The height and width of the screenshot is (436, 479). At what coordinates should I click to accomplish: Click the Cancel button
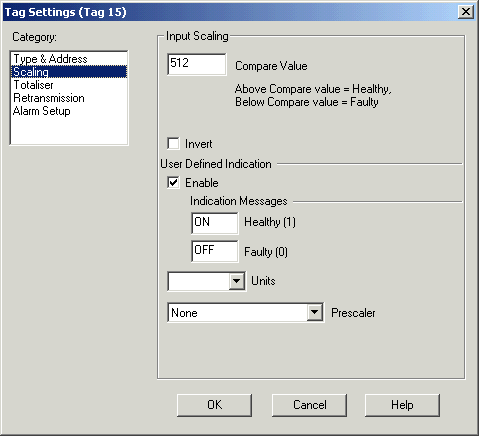tap(309, 405)
